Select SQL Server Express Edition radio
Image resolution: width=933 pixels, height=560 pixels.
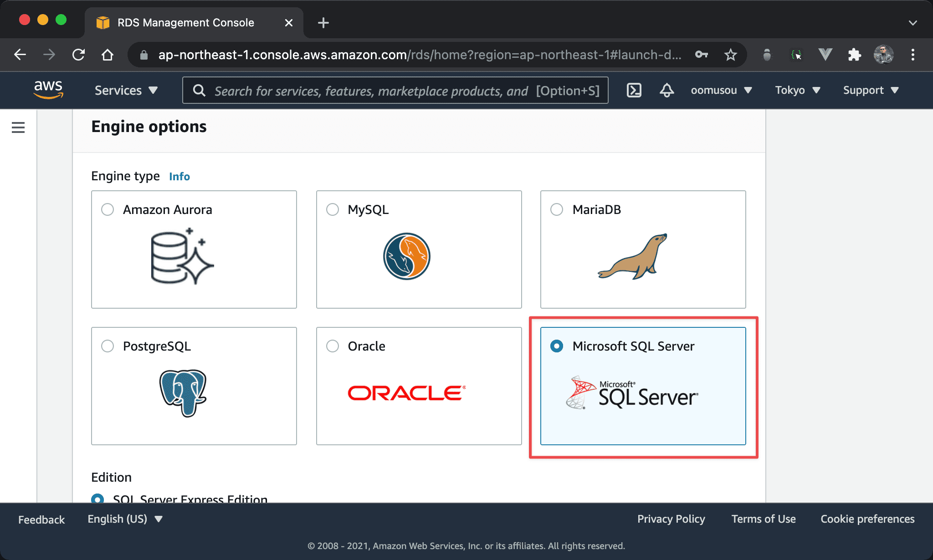(97, 498)
